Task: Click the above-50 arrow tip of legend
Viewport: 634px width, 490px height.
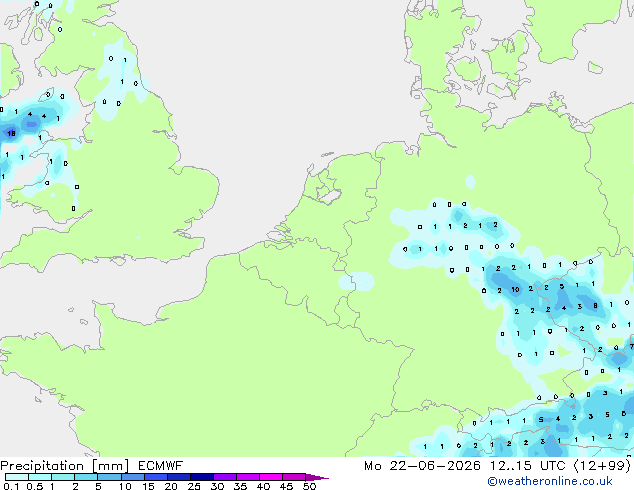Action: coord(317,477)
